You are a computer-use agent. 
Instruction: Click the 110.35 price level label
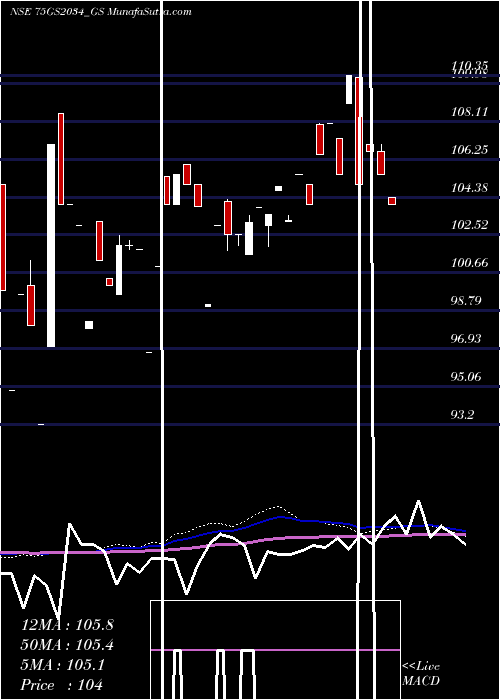pos(470,67)
